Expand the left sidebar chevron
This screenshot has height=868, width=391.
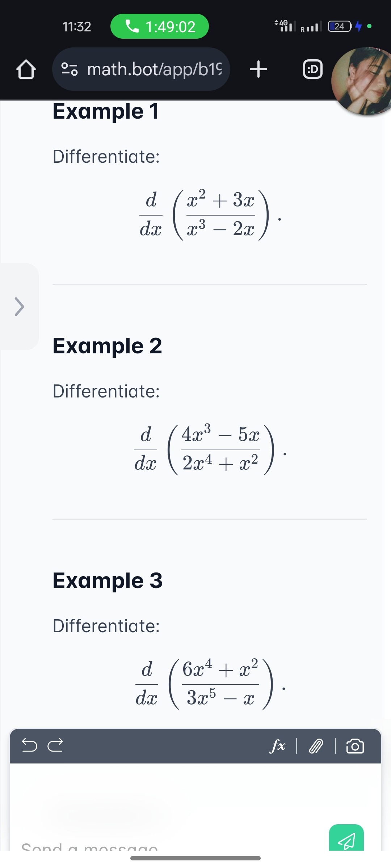coord(20,307)
